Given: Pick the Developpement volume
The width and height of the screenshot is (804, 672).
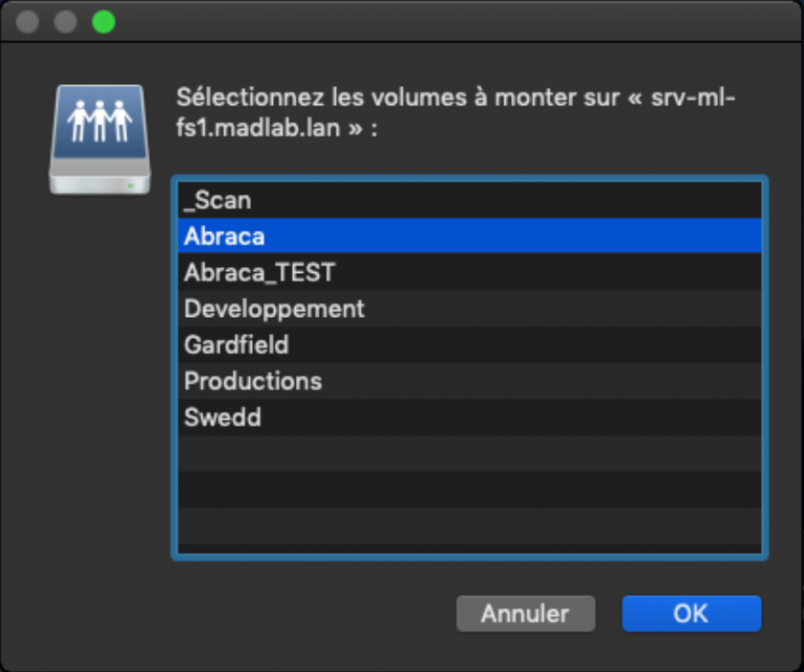Looking at the screenshot, I should point(469,309).
